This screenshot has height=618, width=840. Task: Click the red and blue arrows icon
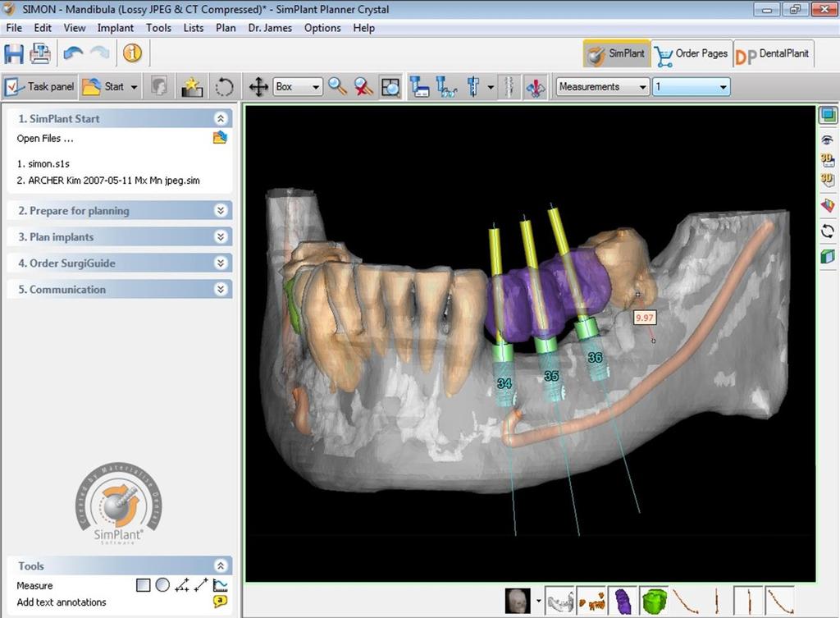[x=535, y=87]
